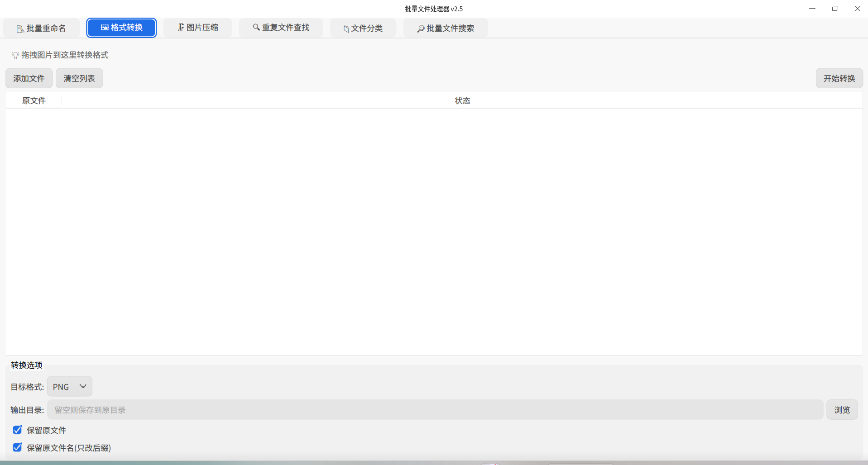Switch to the 图片压缩 tab

pyautogui.click(x=198, y=28)
